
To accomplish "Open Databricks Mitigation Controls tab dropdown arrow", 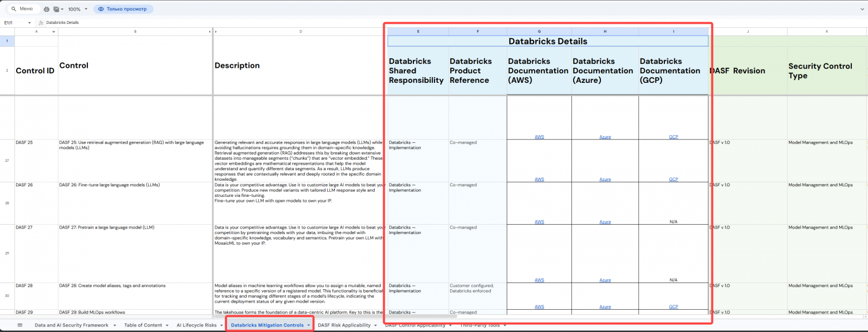I will [308, 325].
